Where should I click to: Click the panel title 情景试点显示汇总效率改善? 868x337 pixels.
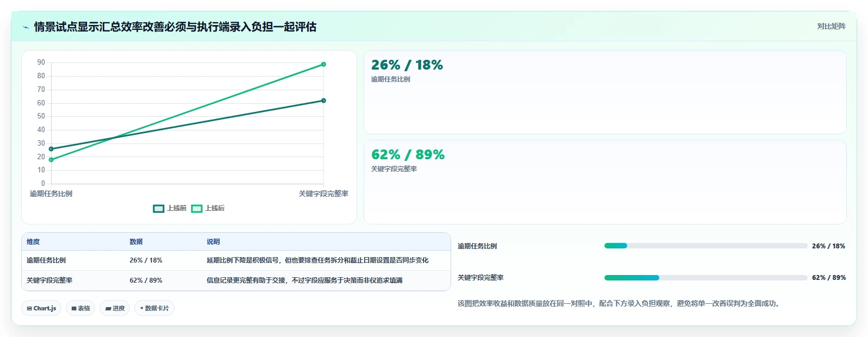tap(175, 27)
